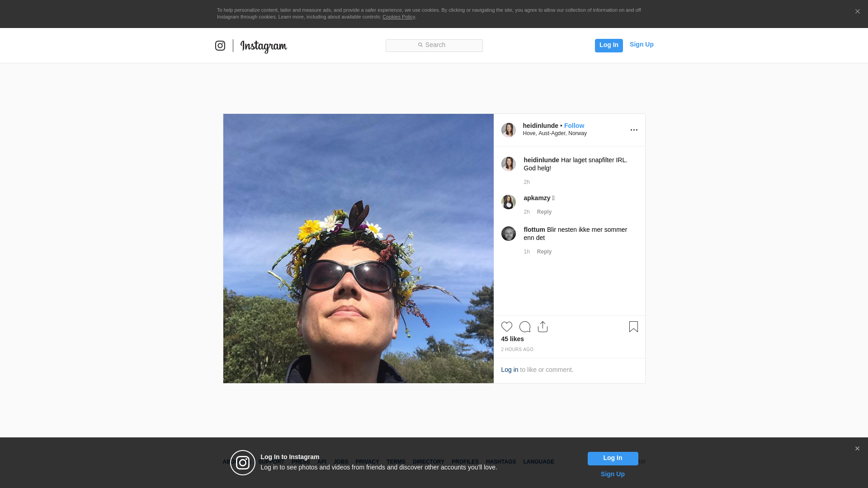
Task: Click Log in to like or comment
Action: click(x=509, y=370)
